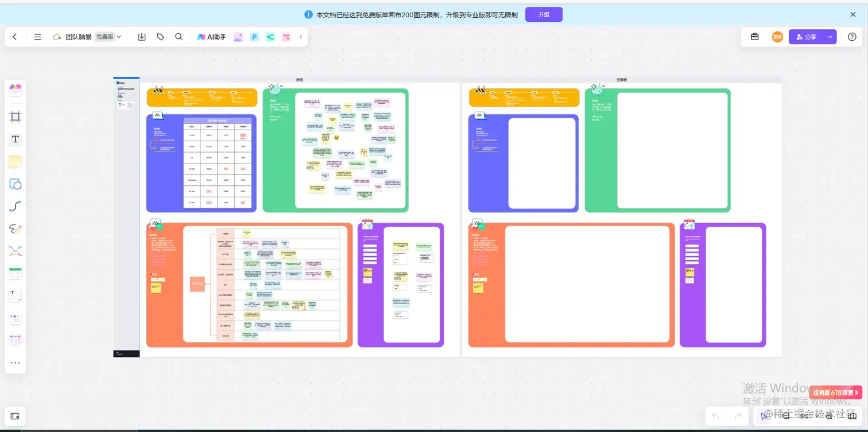The height and width of the screenshot is (432, 868).
Task: Click the smiley emoji in green section
Action: pos(336,137)
